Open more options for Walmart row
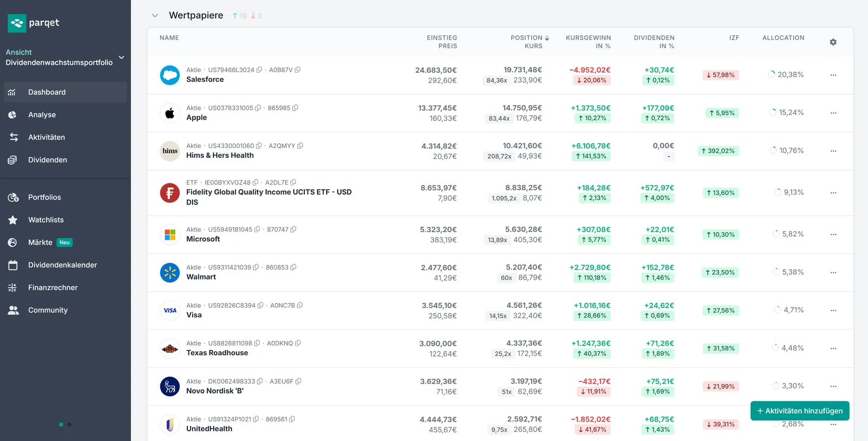The width and height of the screenshot is (868, 441). coord(833,272)
